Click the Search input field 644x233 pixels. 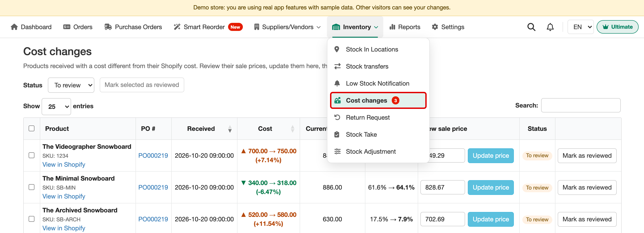click(580, 106)
